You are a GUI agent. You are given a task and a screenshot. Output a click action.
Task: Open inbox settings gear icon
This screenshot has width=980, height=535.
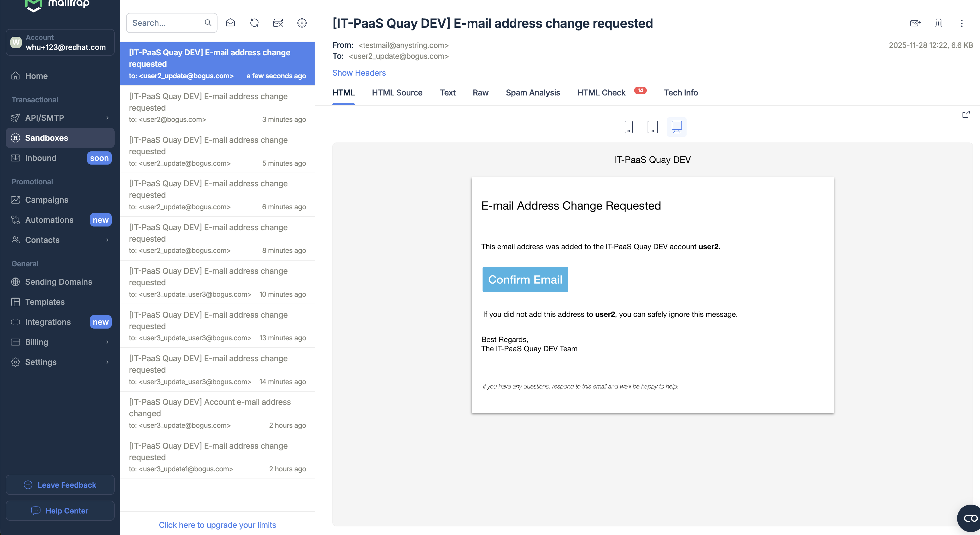pyautogui.click(x=302, y=23)
